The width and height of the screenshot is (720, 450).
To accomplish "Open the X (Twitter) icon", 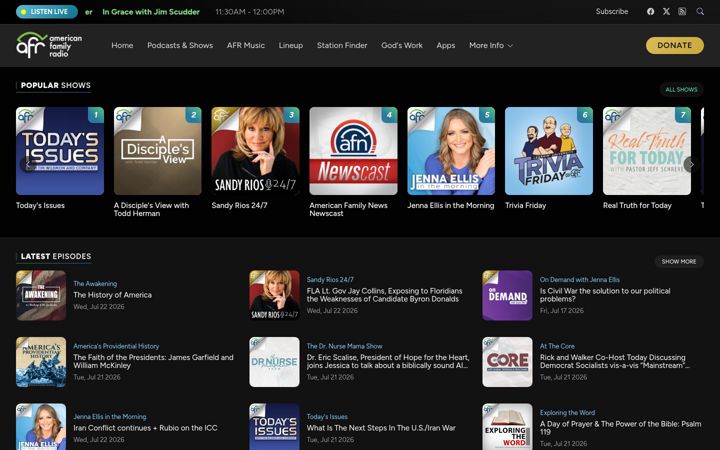I will (x=666, y=11).
